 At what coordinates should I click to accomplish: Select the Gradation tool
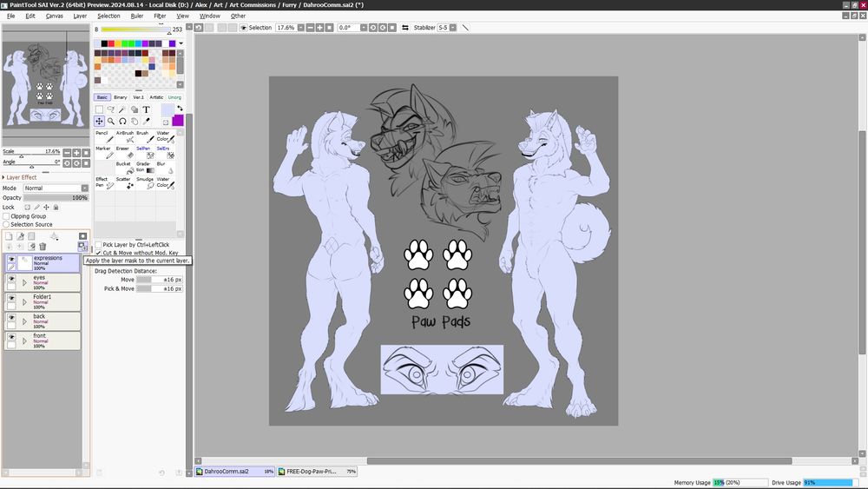coord(145,168)
